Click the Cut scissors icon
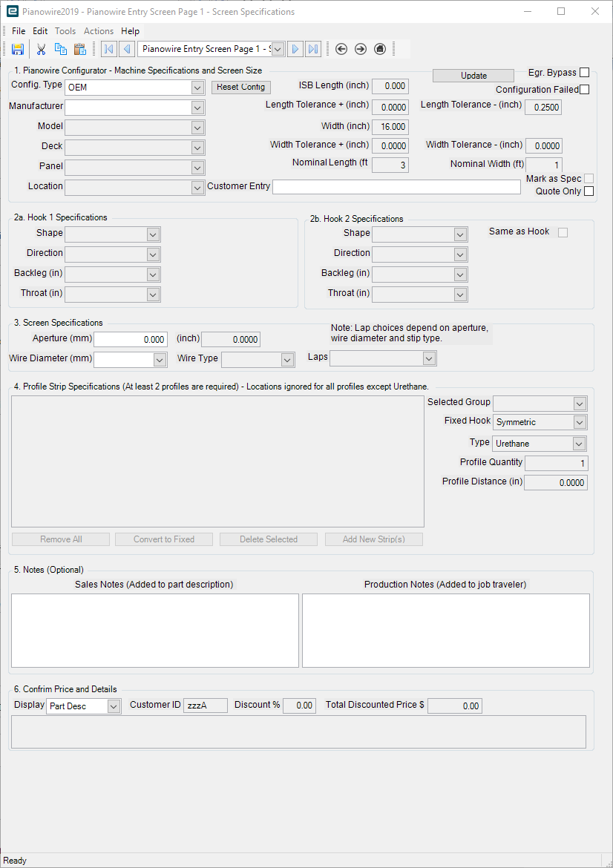Viewport: 613px width, 868px height. (41, 49)
